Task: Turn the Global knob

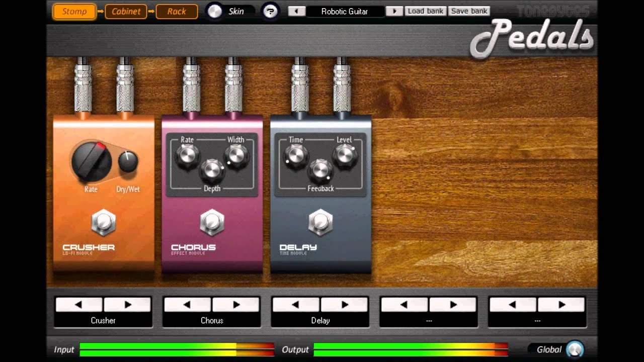Action: (575, 349)
